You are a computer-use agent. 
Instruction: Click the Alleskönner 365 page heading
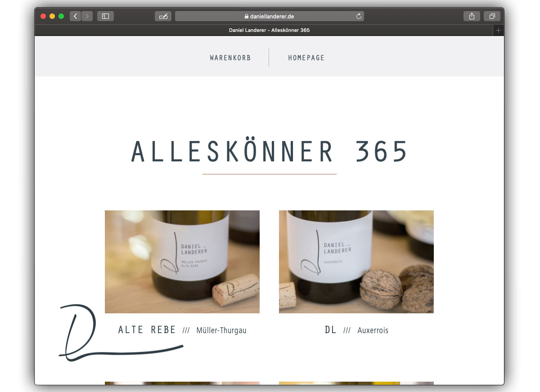click(269, 151)
